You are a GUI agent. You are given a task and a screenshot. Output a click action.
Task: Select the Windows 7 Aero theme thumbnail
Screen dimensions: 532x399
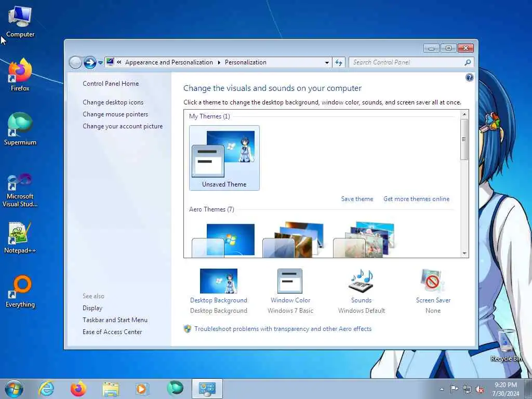223,240
